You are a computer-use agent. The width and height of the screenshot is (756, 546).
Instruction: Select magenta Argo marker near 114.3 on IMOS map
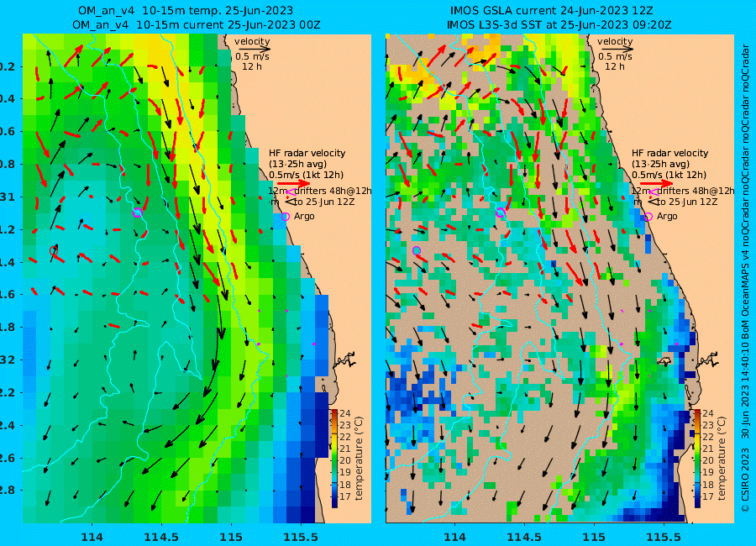(x=500, y=213)
